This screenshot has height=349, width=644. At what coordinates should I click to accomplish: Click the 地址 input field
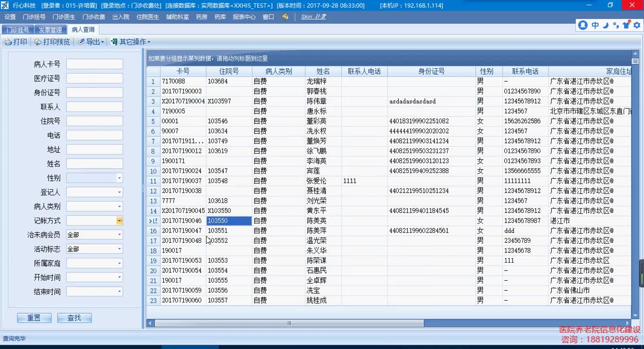click(x=95, y=149)
